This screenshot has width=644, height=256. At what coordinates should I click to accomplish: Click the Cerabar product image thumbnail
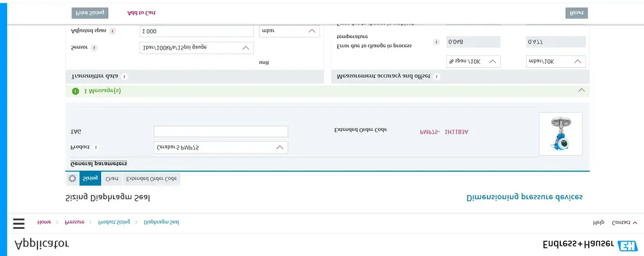coord(561,133)
